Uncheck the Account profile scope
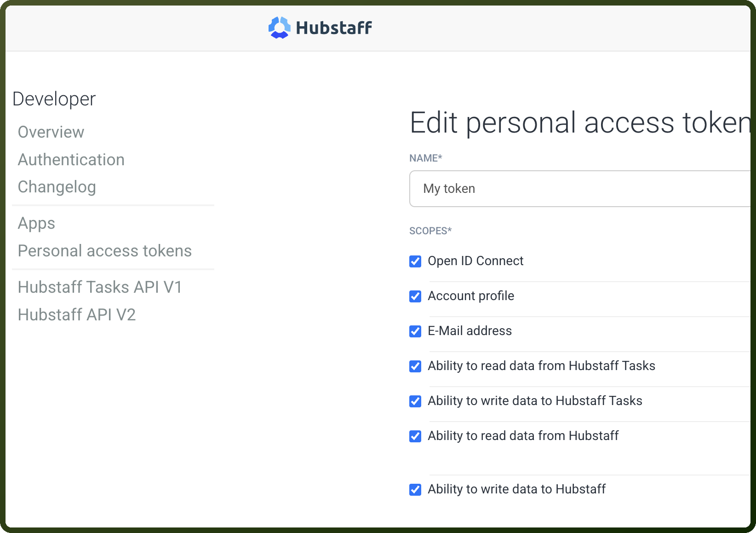The width and height of the screenshot is (756, 533). 415,296
